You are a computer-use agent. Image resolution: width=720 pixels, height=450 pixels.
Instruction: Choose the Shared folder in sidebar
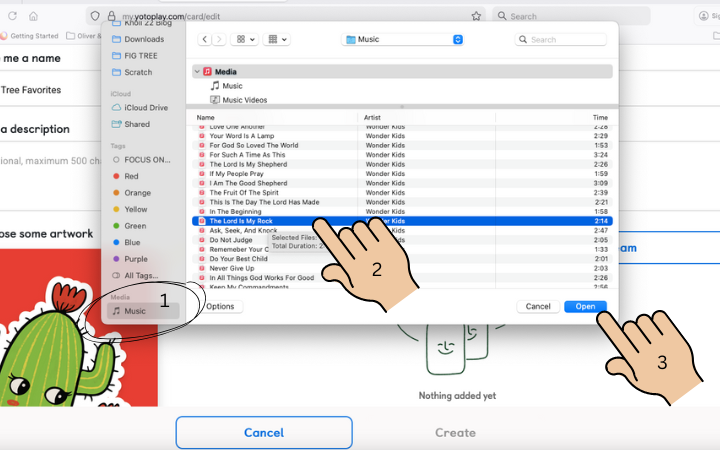pyautogui.click(x=137, y=124)
